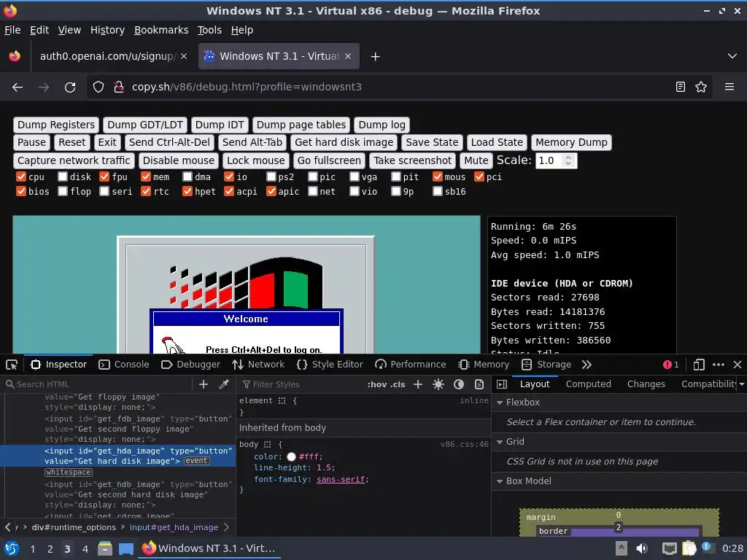Click Send Ctrl-Alt-Del button
The image size is (747, 560).
point(169,142)
